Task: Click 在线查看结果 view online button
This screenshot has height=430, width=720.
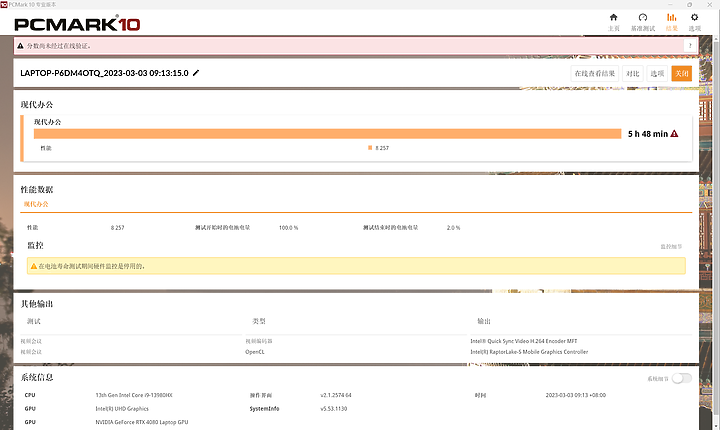Action: tap(595, 74)
